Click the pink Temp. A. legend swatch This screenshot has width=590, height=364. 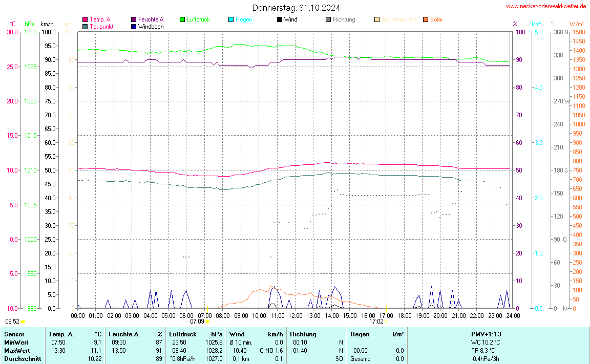85,19
